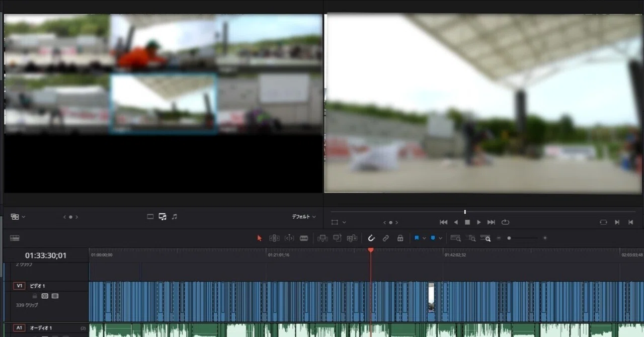Screen dimensions: 644x337
Task: Click the red playhead on timeline ruler
Action: 371,250
